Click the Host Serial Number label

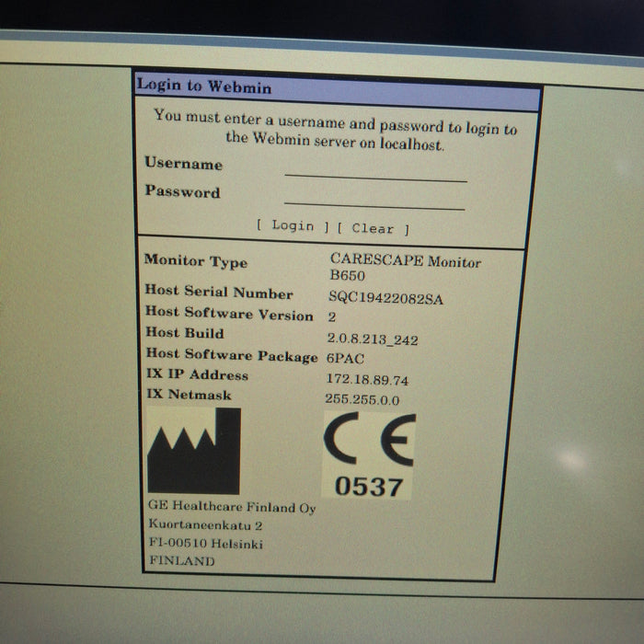[x=218, y=293]
